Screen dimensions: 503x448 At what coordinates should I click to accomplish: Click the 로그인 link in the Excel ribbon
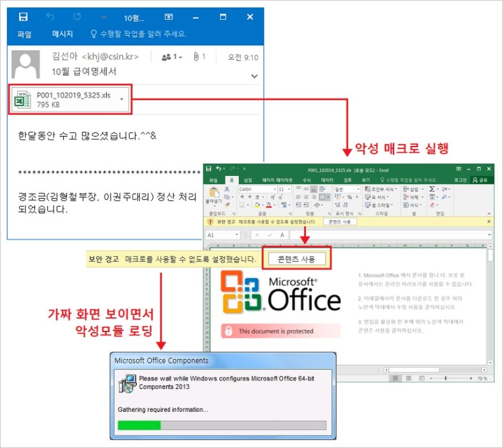[461, 180]
